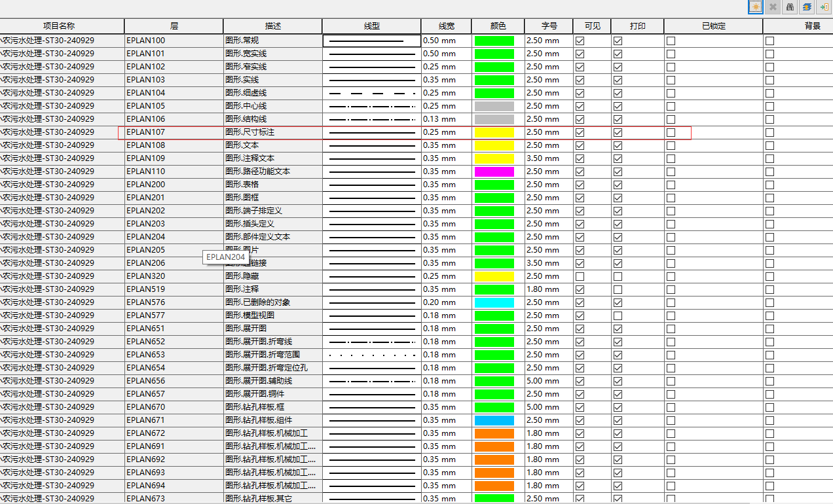This screenshot has height=504, width=833.
Task: Check 背景 for layer EPLAN103
Action: (769, 80)
